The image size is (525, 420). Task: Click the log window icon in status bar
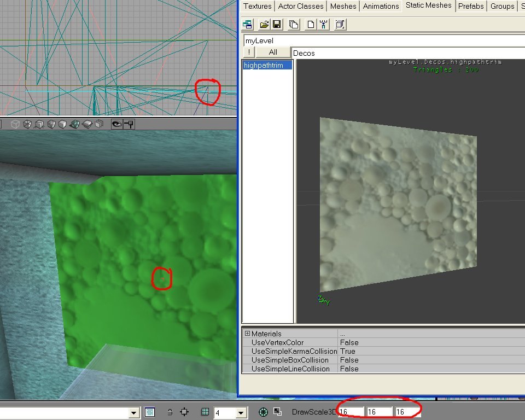[x=150, y=412]
